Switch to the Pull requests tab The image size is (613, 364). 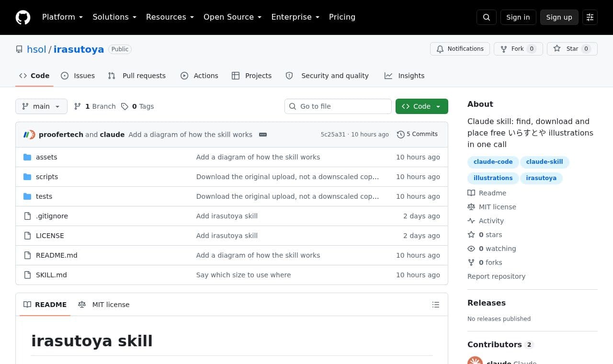click(x=137, y=76)
